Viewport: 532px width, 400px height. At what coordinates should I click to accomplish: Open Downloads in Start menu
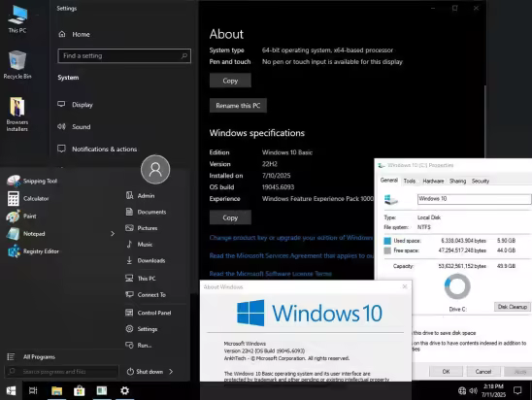pyautogui.click(x=146, y=260)
